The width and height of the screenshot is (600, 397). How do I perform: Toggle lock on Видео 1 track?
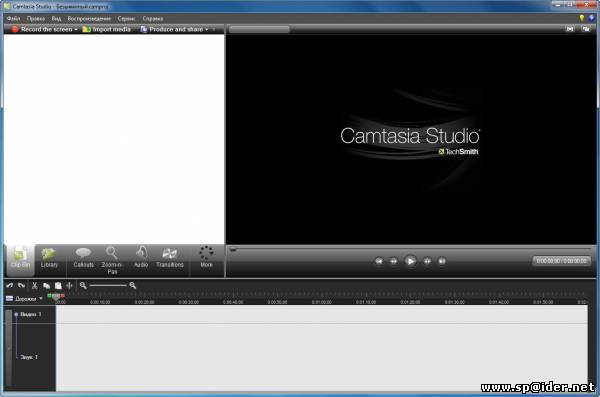(16, 314)
